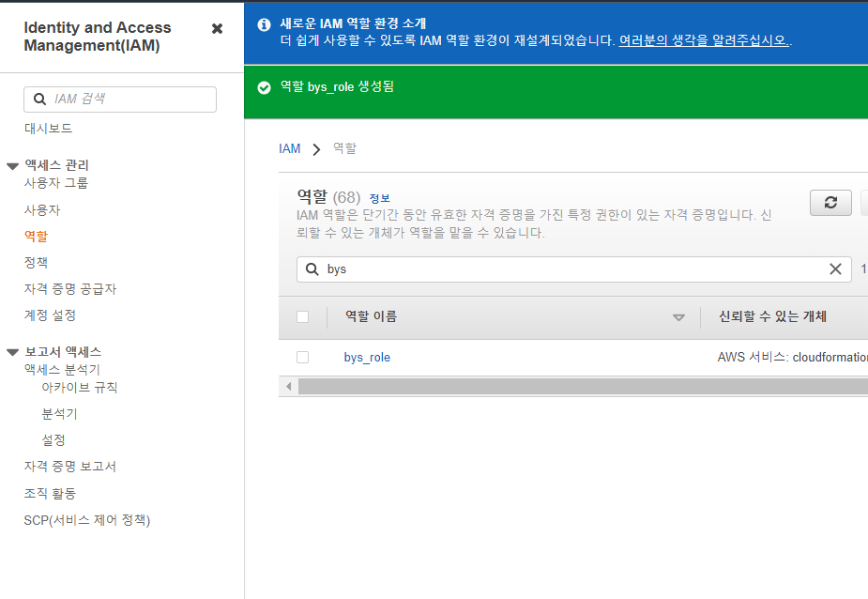The height and width of the screenshot is (599, 868).
Task: Click the magnifier icon in roles filter
Action: [312, 269]
